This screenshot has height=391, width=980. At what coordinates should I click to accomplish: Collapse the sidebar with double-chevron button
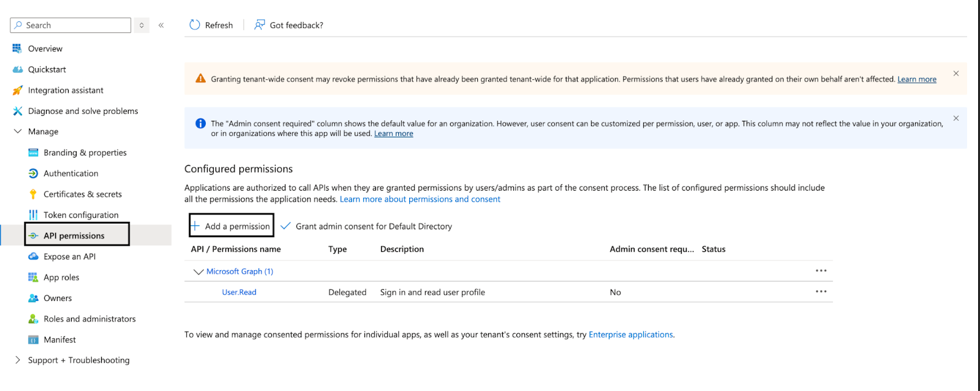[161, 25]
